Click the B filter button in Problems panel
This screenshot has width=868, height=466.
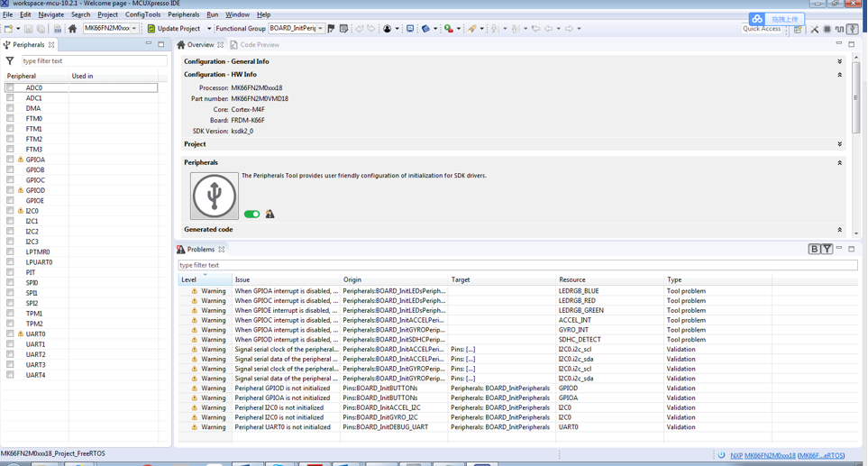(x=814, y=249)
